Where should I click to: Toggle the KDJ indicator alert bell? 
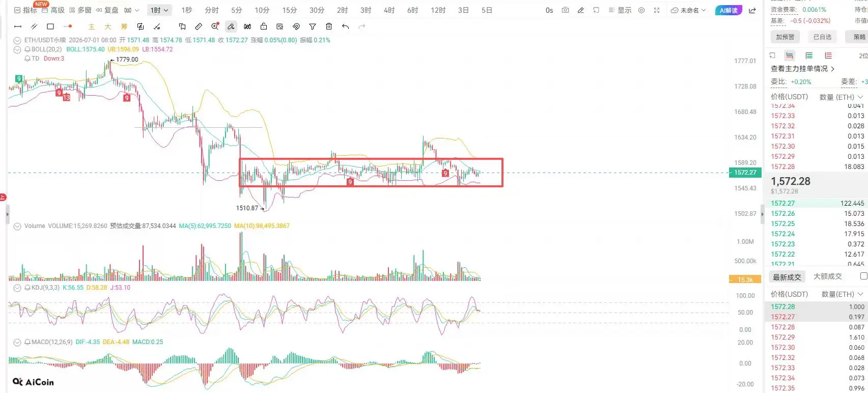coord(27,288)
